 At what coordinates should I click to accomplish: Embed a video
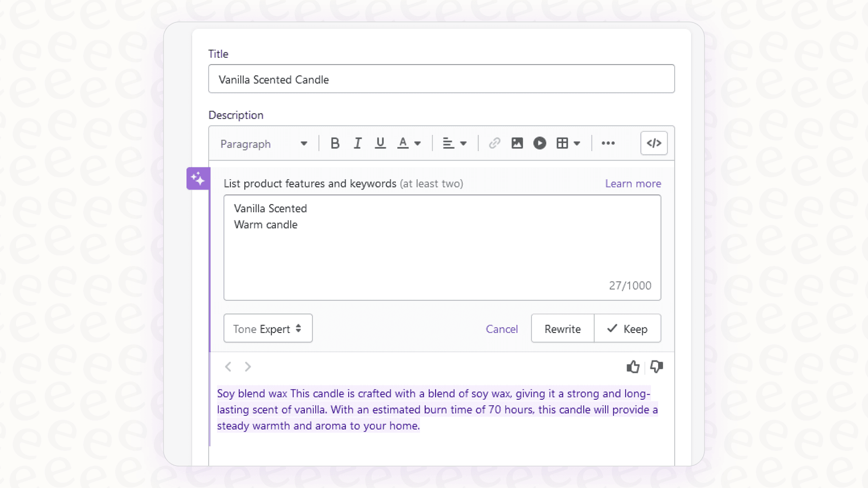[539, 143]
